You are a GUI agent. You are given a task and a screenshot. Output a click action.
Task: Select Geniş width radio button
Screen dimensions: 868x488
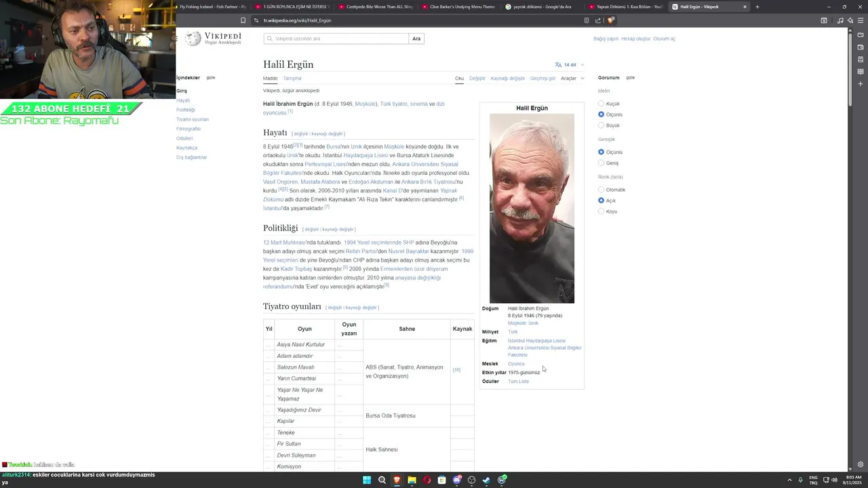tap(601, 163)
